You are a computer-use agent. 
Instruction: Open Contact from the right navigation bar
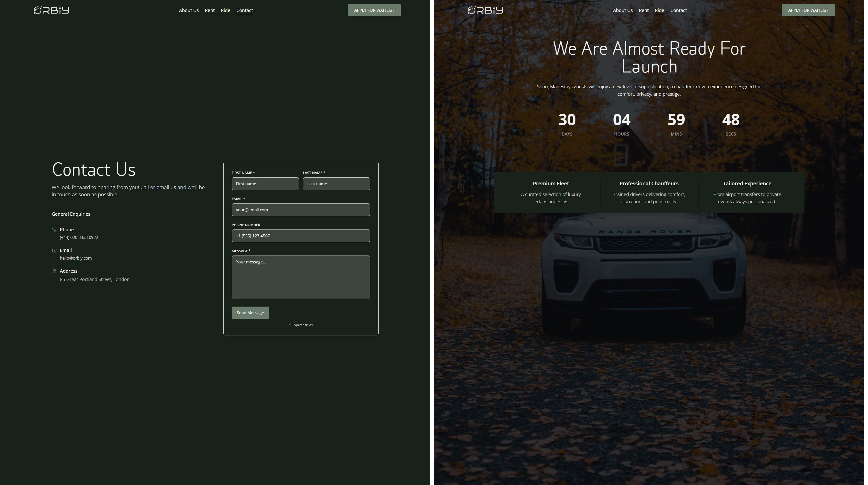[x=678, y=10]
